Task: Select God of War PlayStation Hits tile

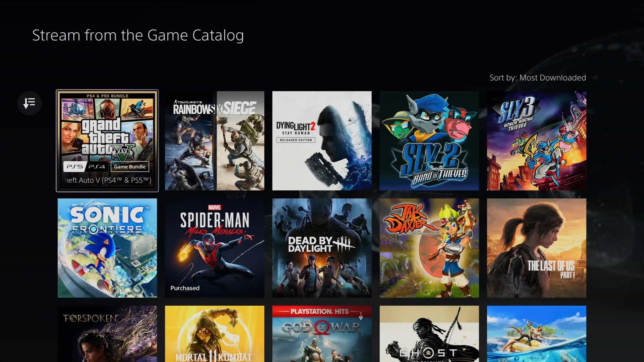Action: click(321, 334)
